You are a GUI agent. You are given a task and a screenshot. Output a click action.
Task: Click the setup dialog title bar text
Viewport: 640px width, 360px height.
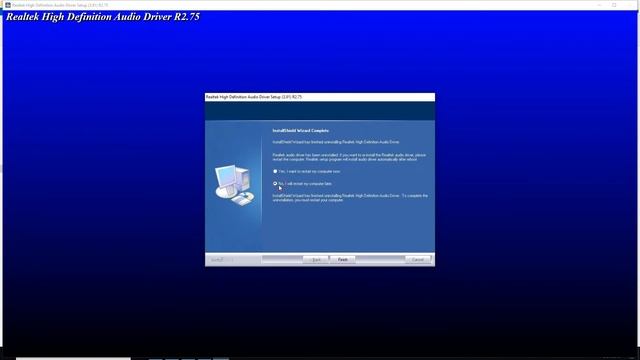[254, 97]
